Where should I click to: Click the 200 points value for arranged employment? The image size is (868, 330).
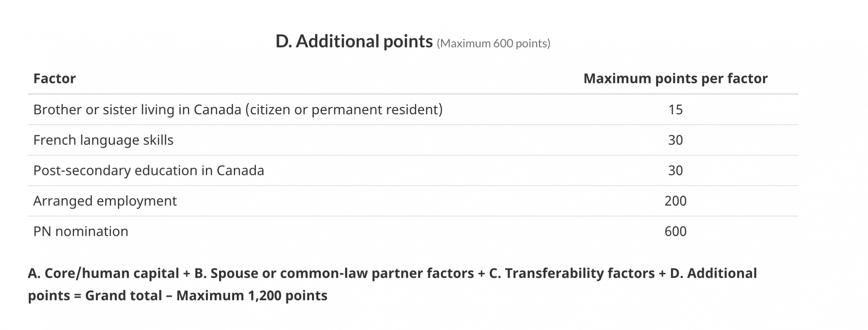[x=675, y=201]
